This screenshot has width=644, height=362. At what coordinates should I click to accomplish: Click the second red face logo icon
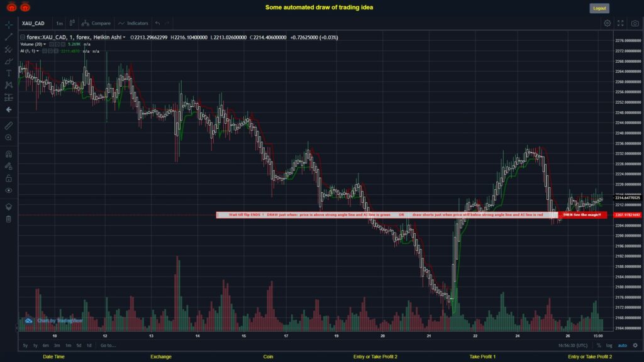point(25,7)
